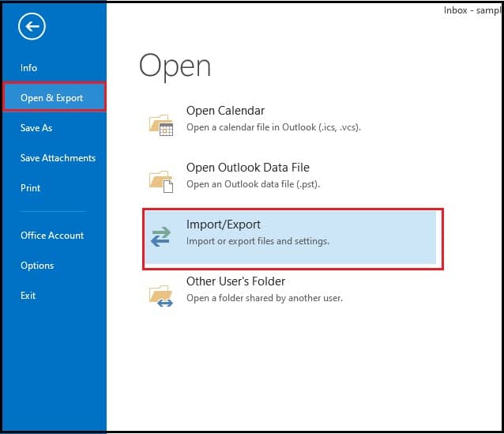Open the Info page
The height and width of the screenshot is (434, 504).
[28, 68]
